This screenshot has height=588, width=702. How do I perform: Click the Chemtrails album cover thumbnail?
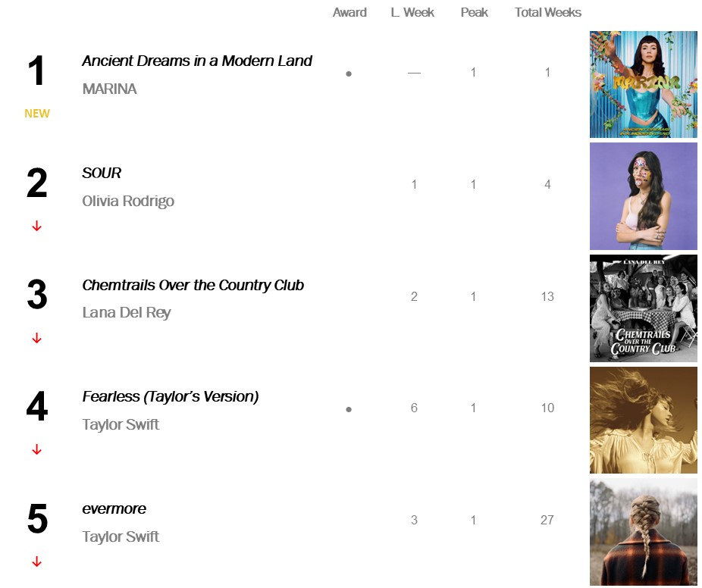(x=643, y=308)
